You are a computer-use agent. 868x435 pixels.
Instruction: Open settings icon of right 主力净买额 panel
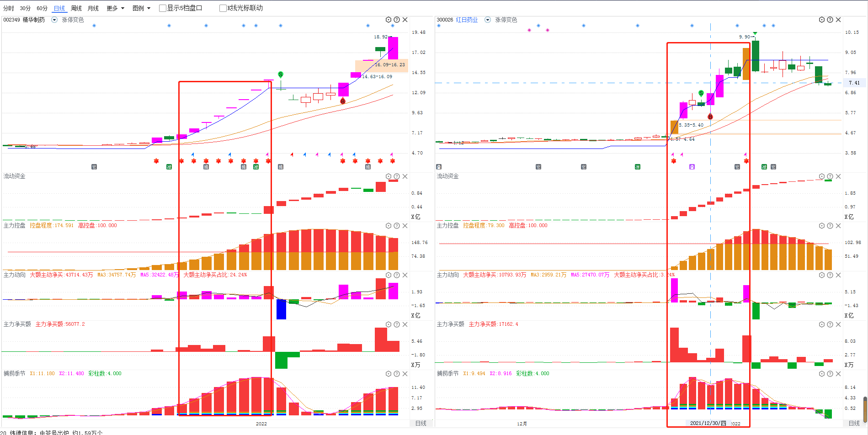coord(822,324)
